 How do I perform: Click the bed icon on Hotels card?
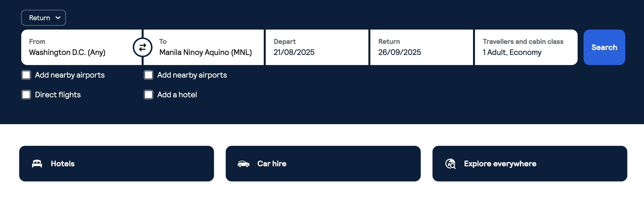coord(37,164)
